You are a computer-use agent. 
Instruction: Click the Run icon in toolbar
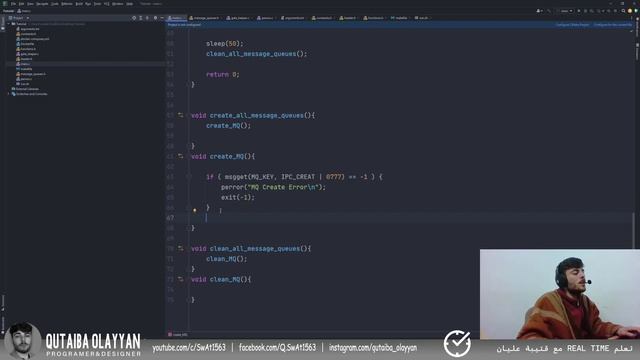579,11
